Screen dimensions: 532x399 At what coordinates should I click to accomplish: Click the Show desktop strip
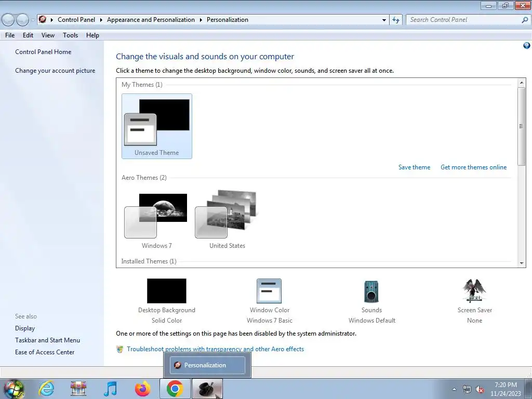(528, 389)
